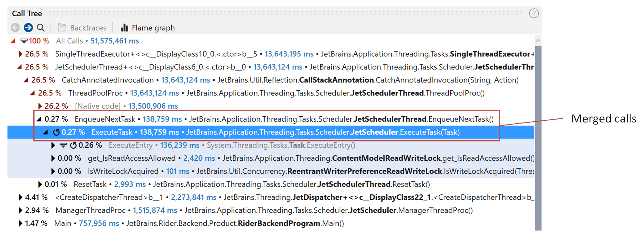
Task: Expand the SingleThreadExecutor call node
Action: (20, 54)
